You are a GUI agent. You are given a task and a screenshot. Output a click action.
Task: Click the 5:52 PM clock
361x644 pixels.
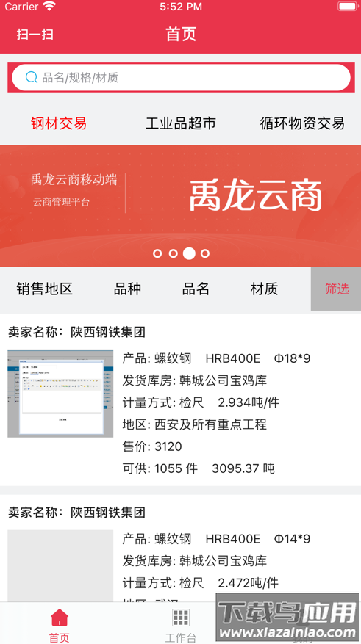click(181, 7)
